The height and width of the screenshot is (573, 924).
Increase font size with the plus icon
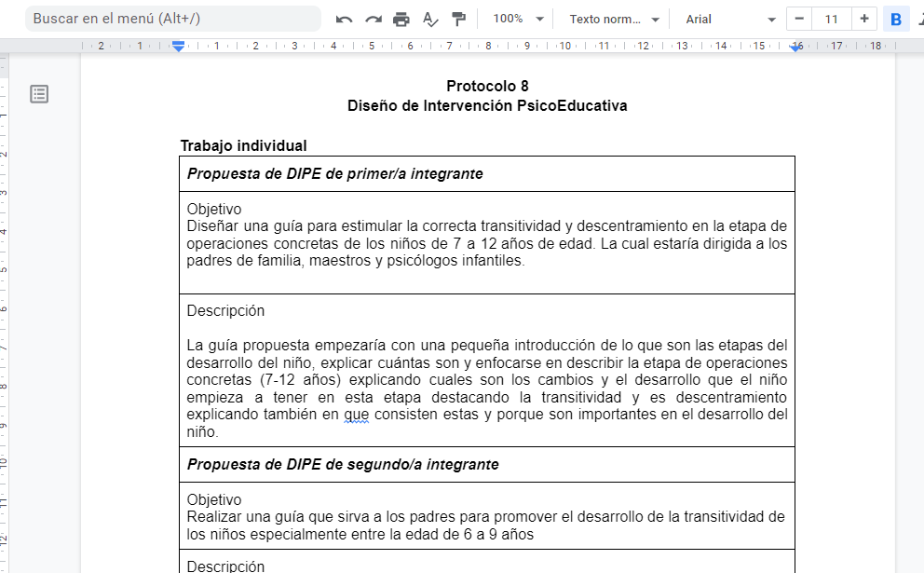pyautogui.click(x=862, y=18)
